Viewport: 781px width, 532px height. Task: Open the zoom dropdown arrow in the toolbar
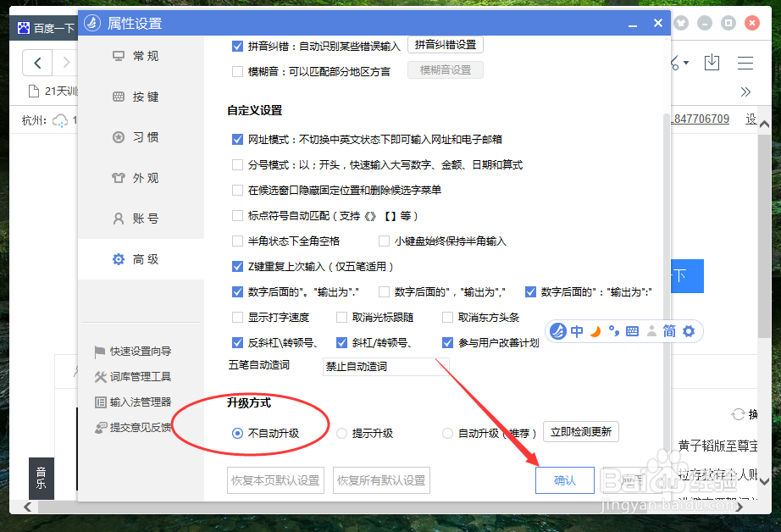tap(688, 63)
